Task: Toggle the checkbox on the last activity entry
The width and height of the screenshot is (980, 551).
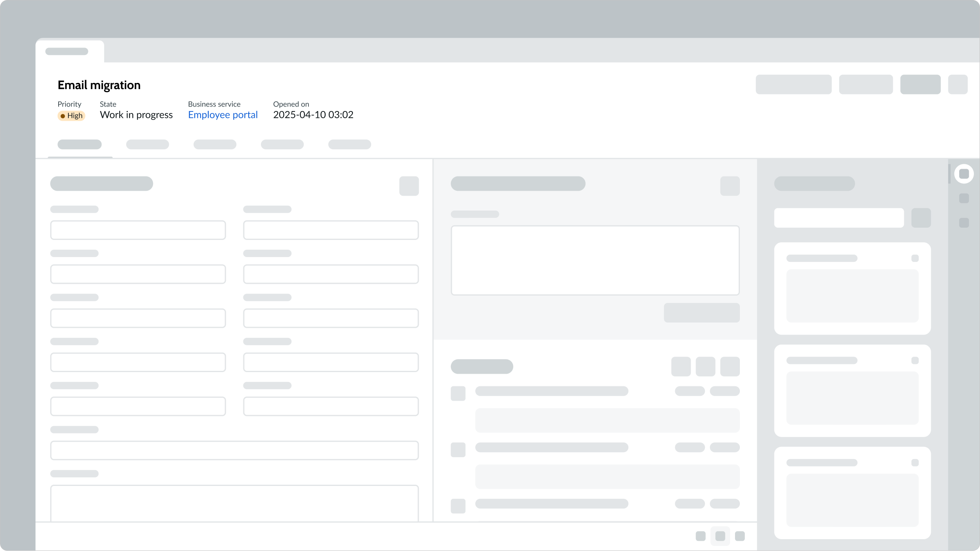Action: (x=458, y=507)
